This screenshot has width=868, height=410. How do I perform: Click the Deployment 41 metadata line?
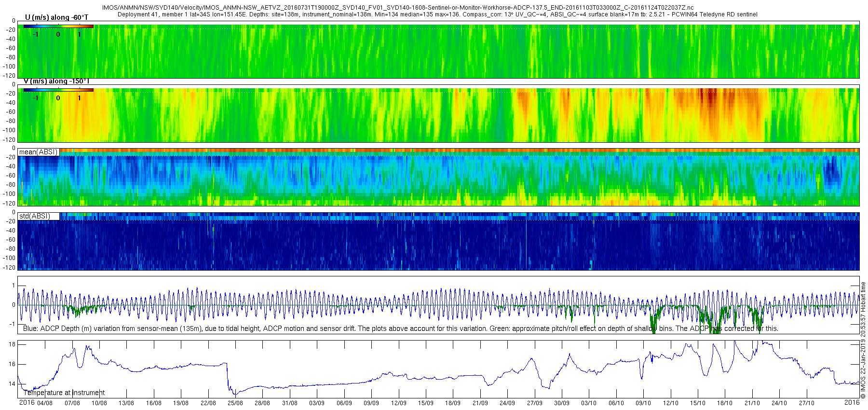click(437, 14)
